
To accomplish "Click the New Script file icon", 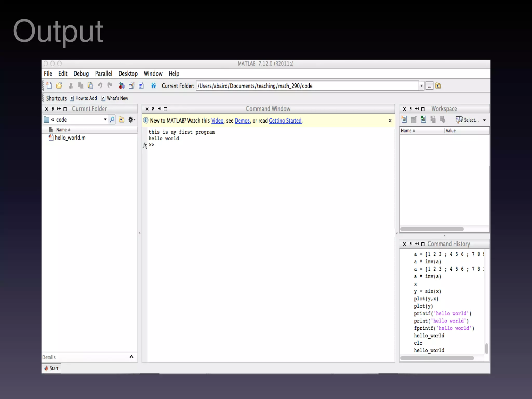I will point(49,86).
